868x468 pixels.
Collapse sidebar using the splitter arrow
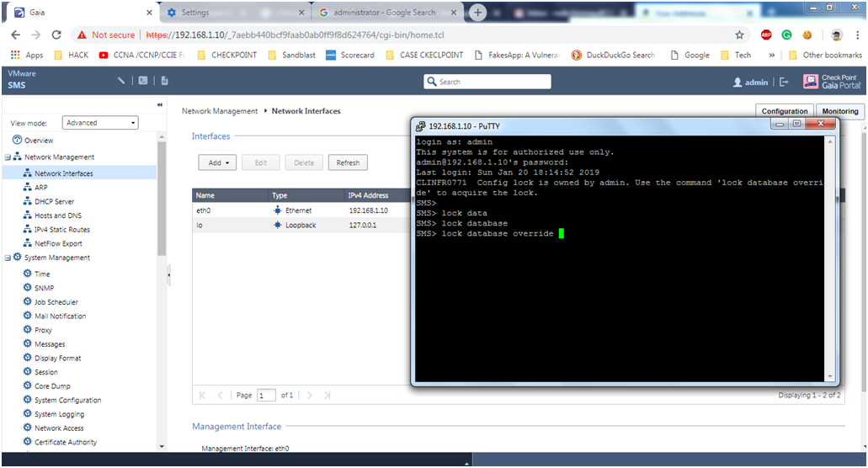(x=169, y=274)
